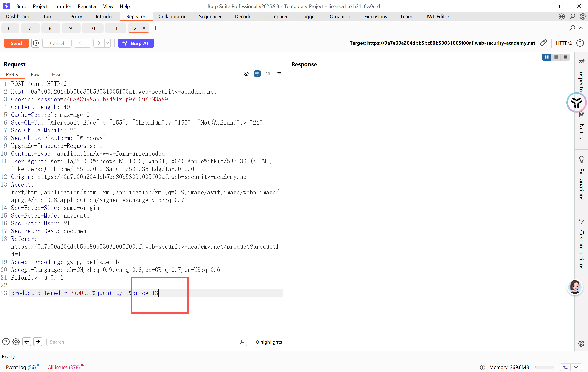Open the request editor hamburger menu

point(279,74)
